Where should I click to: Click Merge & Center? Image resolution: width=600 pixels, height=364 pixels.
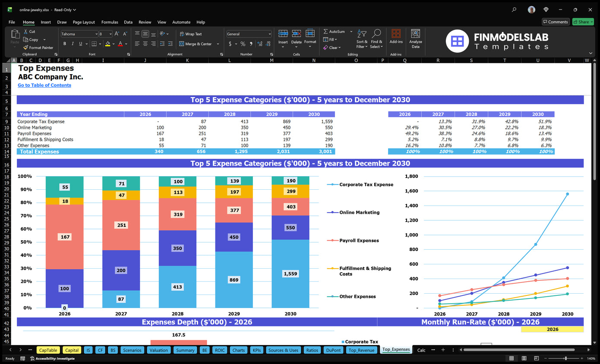198,44
